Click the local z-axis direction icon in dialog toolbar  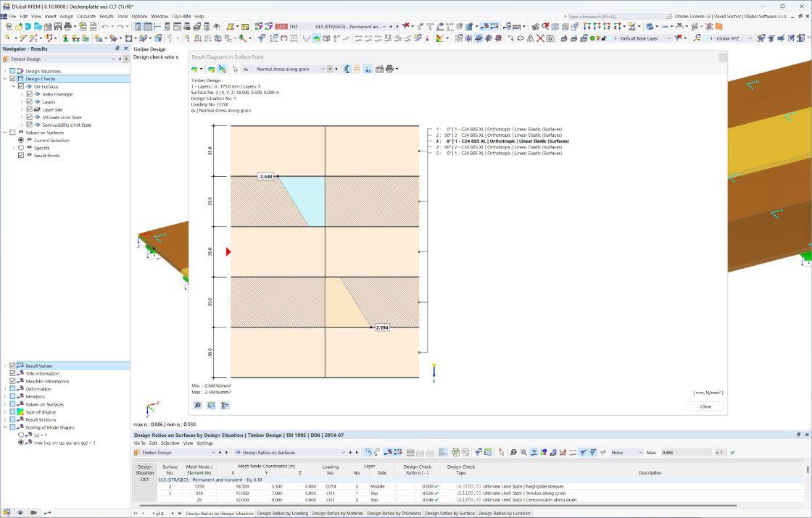coord(367,69)
